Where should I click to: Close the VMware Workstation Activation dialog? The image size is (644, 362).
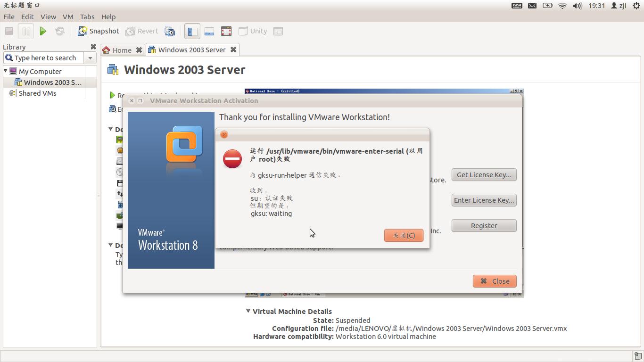495,281
